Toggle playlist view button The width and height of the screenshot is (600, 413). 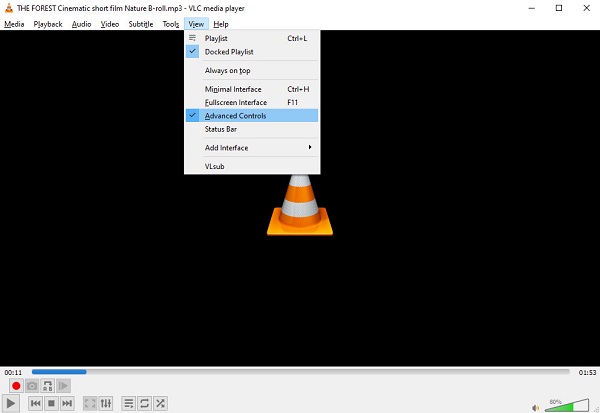coord(129,403)
